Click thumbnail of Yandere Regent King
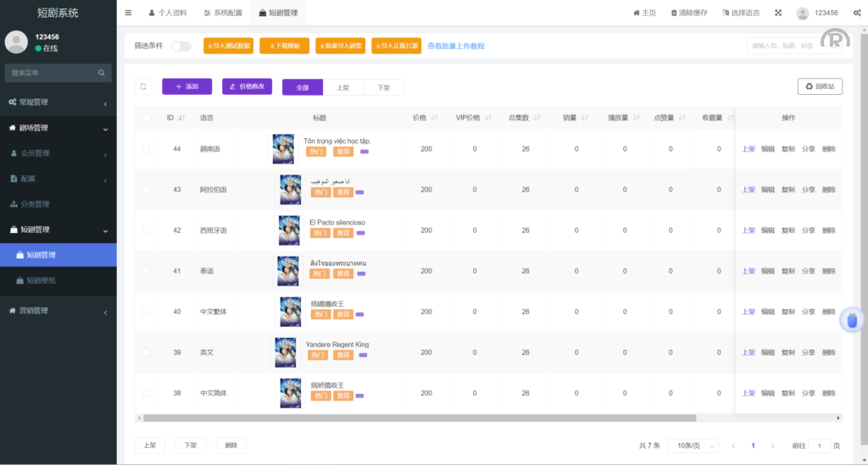The height and width of the screenshot is (465, 868). (285, 352)
